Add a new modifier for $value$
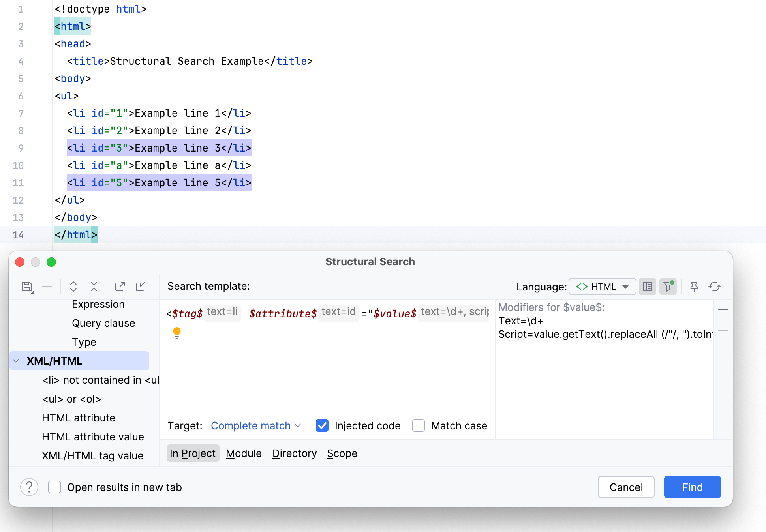Viewport: 766px width, 532px height. tap(723, 310)
